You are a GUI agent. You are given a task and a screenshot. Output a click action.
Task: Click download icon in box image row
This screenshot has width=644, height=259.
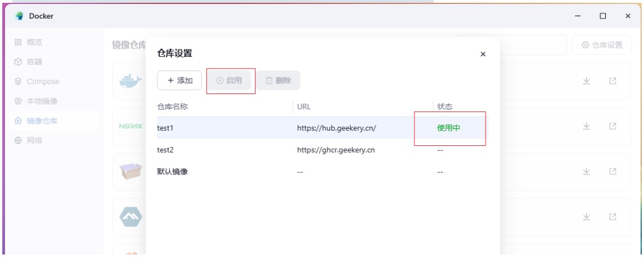586,171
